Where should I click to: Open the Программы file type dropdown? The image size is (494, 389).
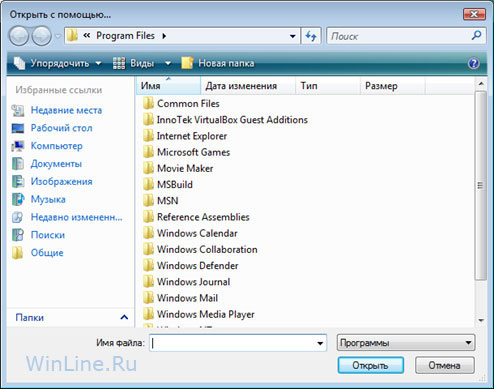(406, 343)
